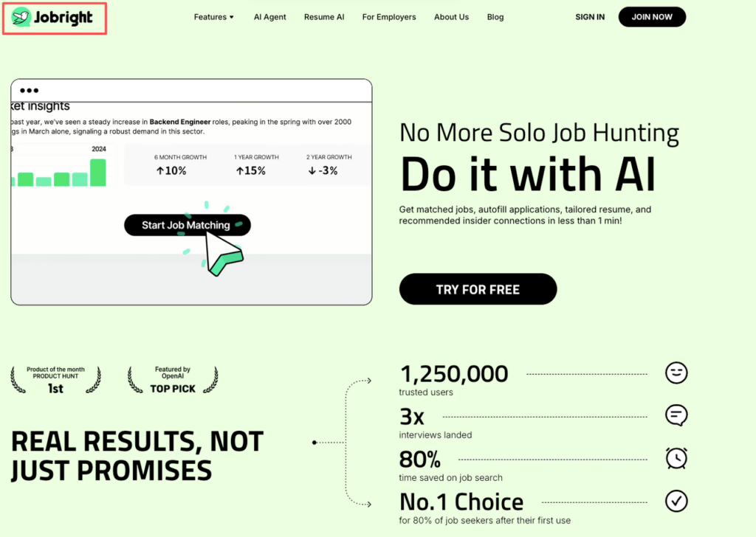Click the three-dot window controls in the preview
This screenshot has width=756, height=537.
coord(29,90)
